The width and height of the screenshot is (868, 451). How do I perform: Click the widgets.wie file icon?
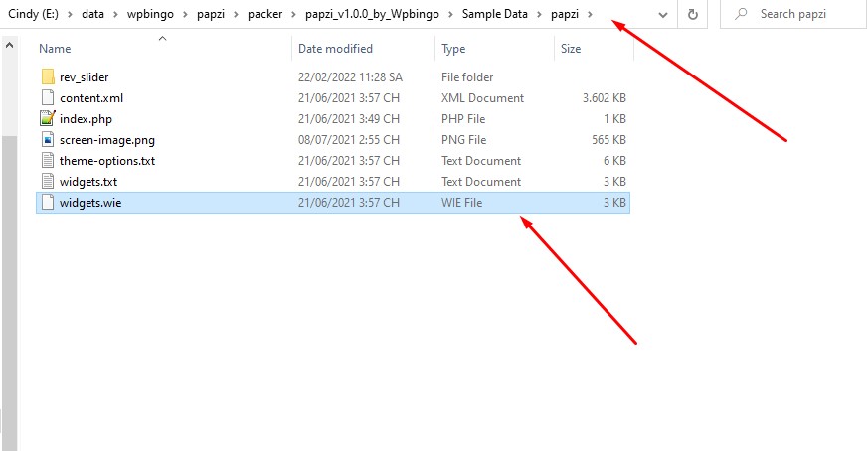pyautogui.click(x=48, y=203)
